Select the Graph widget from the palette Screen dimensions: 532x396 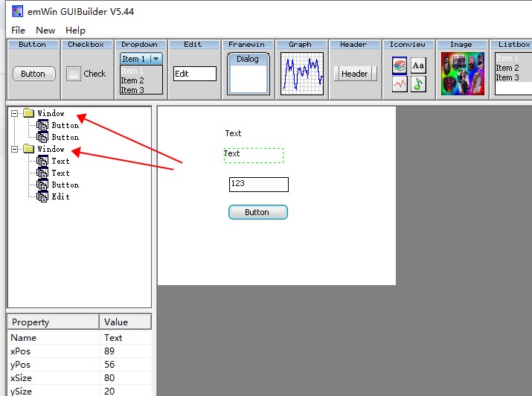(x=301, y=69)
